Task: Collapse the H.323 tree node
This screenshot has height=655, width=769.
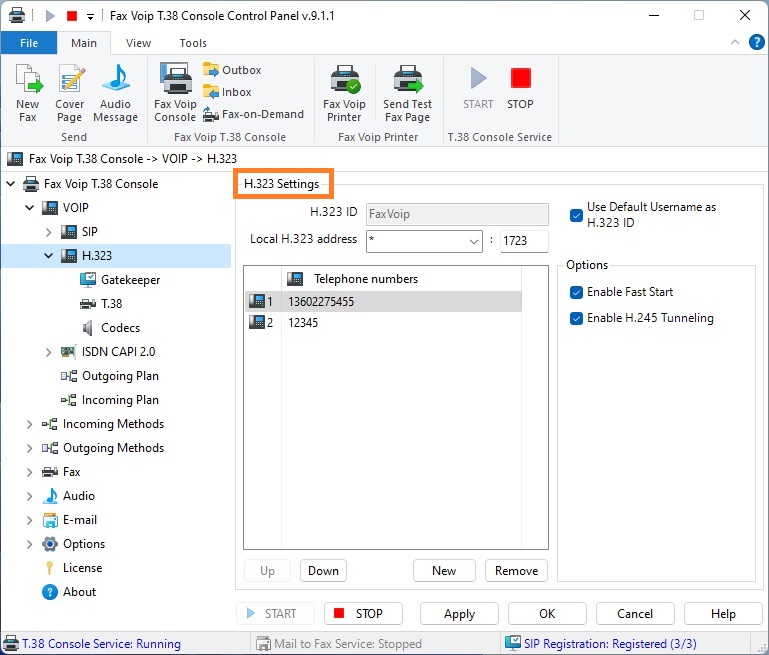Action: pos(48,256)
